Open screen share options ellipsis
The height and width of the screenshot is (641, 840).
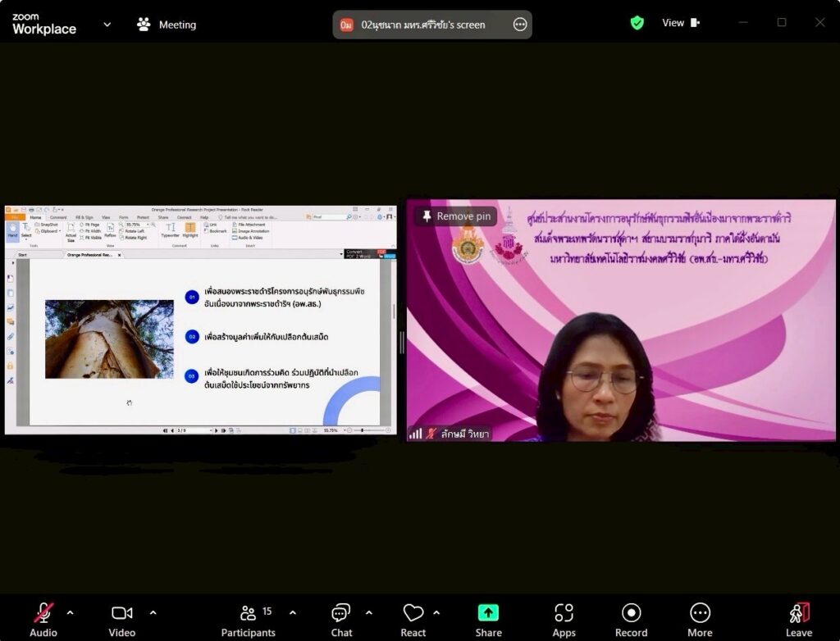(519, 24)
